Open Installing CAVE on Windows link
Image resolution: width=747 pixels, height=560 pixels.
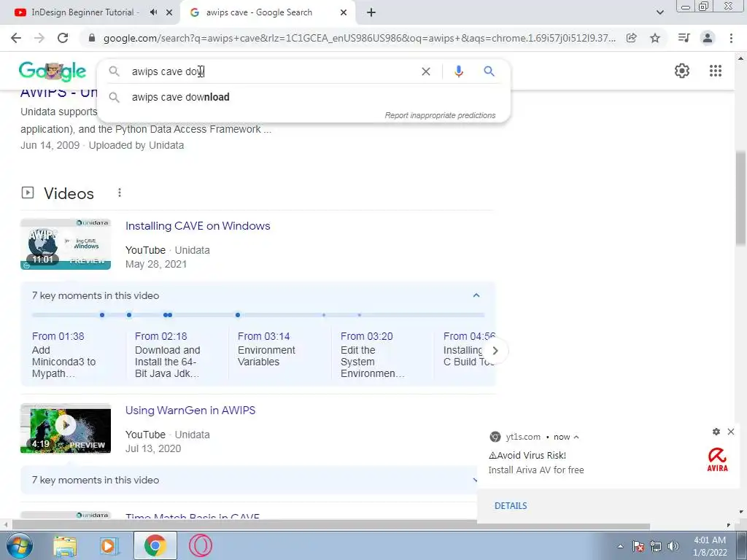tap(198, 226)
